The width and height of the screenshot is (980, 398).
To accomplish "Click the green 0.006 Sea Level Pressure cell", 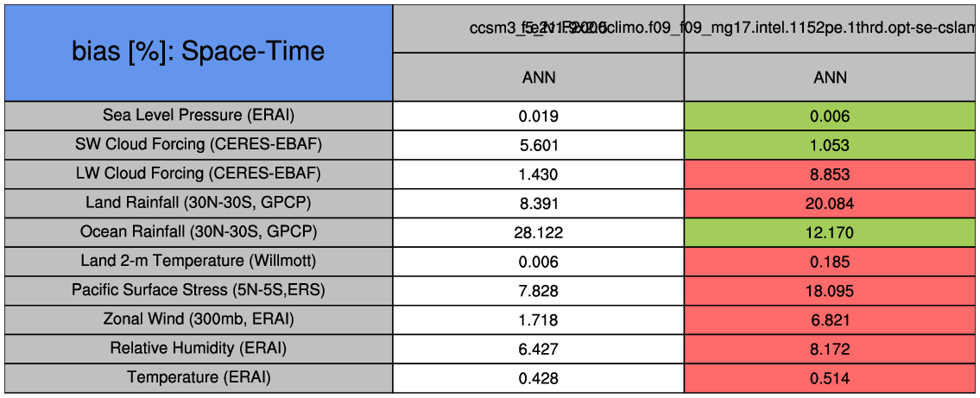I will click(830, 116).
